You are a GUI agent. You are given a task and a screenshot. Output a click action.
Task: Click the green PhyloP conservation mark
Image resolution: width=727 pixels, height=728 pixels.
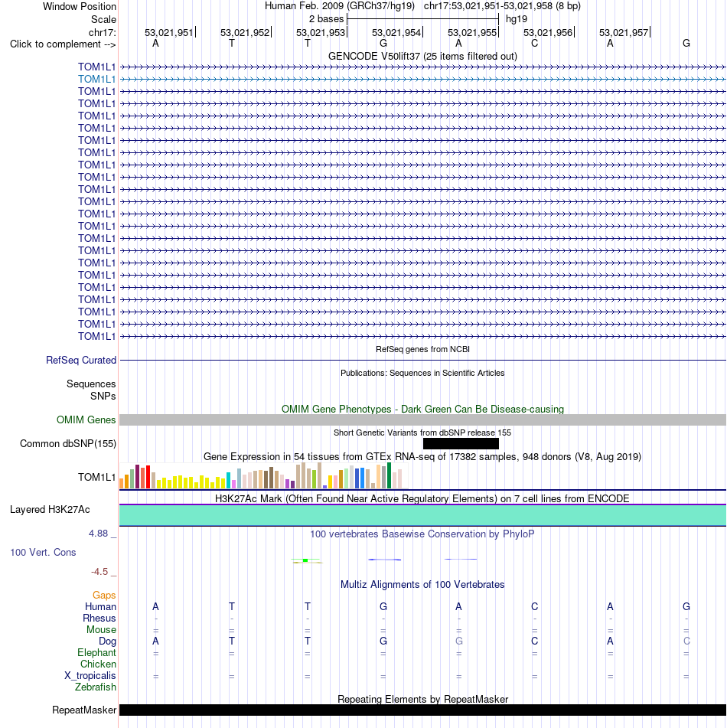pyautogui.click(x=305, y=560)
